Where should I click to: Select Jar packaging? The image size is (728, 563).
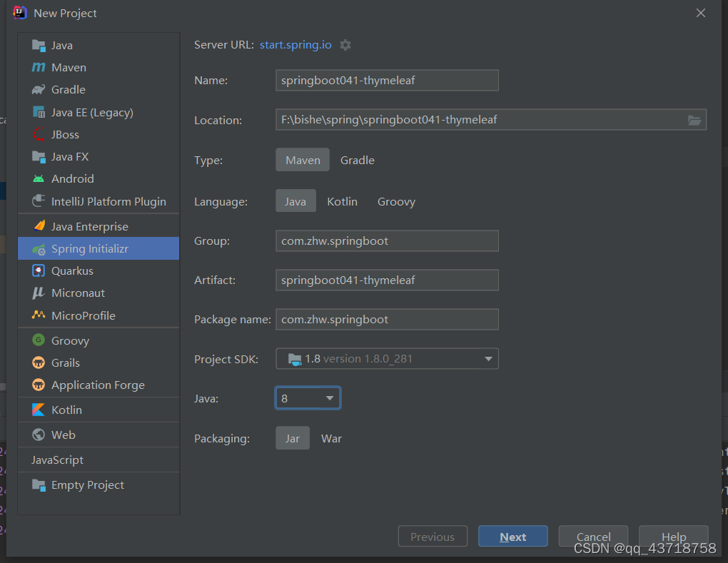coord(293,438)
